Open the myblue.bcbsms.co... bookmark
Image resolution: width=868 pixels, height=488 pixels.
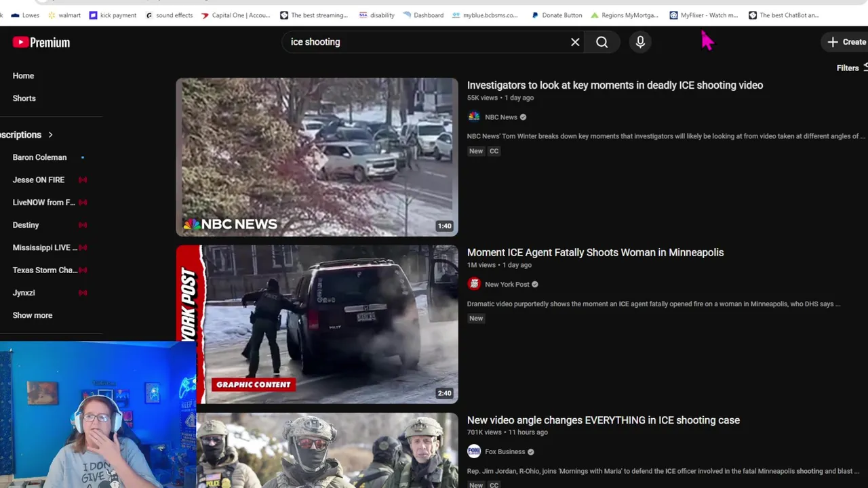[485, 15]
